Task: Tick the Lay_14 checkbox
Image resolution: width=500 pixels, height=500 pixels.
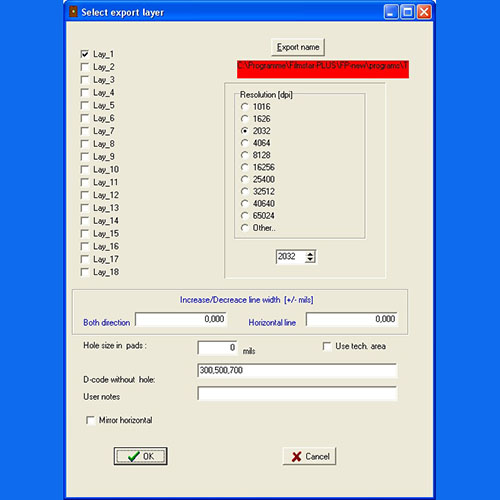Action: pos(85,221)
